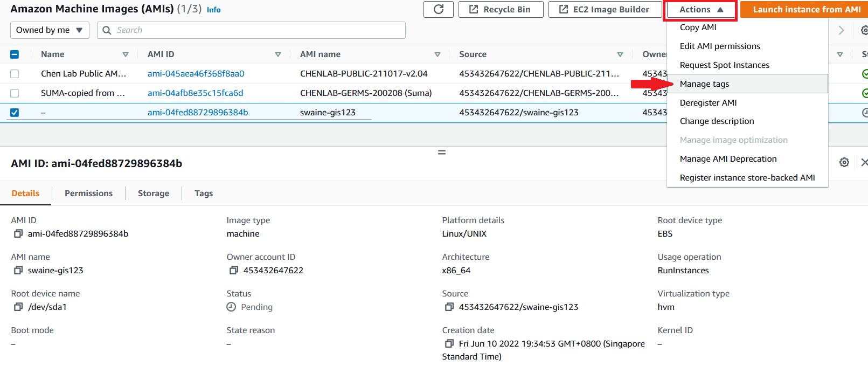
Task: Copy root device name /dev/sda1
Action: click(18, 307)
